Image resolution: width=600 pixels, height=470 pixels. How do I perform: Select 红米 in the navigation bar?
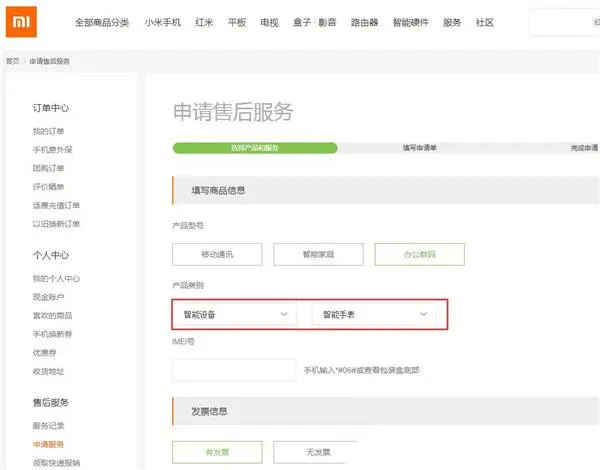point(204,23)
